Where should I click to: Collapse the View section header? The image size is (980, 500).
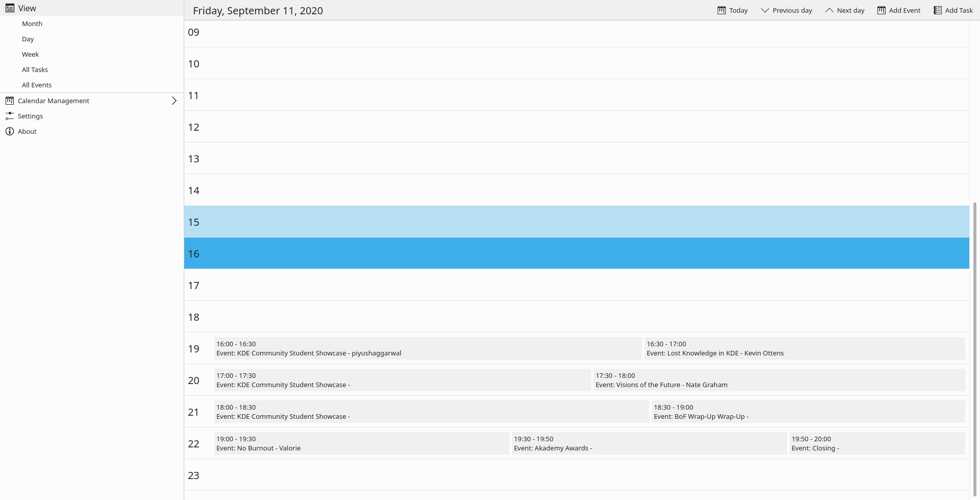(x=27, y=8)
